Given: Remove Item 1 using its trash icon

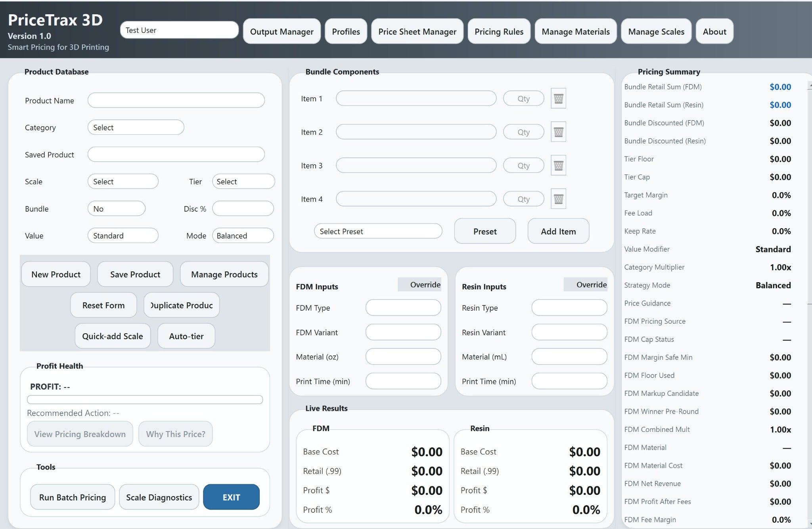Looking at the screenshot, I should click(558, 98).
